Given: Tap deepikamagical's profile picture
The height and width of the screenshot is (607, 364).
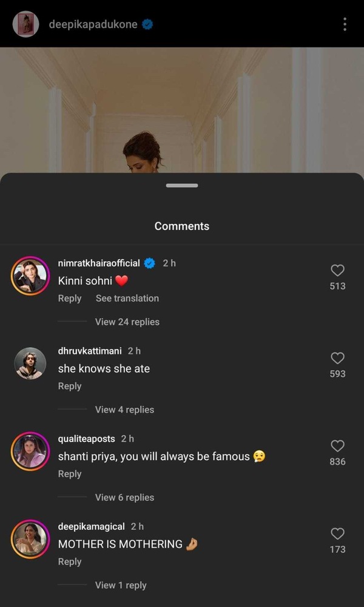Looking at the screenshot, I should tap(30, 539).
